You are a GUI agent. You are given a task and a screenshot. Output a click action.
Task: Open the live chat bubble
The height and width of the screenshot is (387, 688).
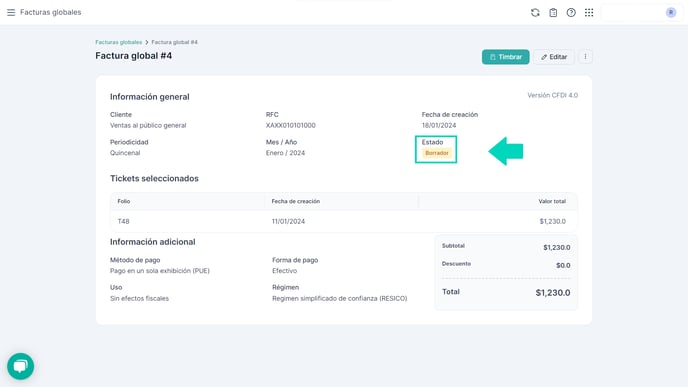tap(21, 366)
